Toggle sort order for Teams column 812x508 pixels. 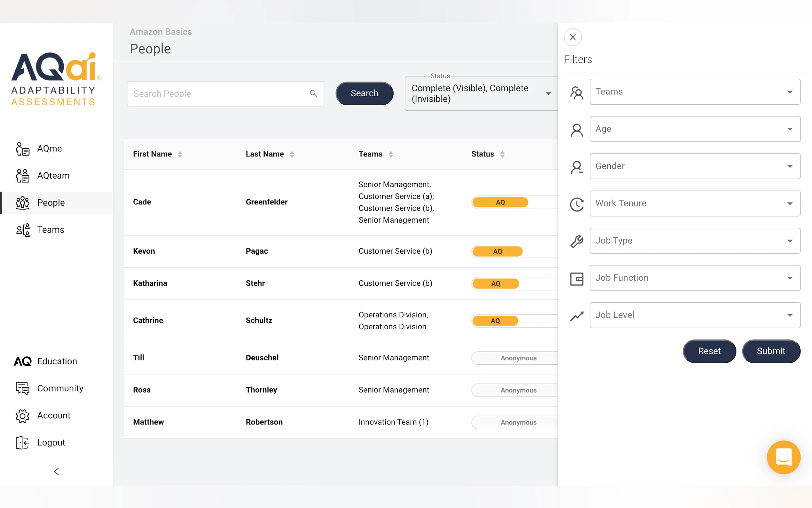coord(391,154)
